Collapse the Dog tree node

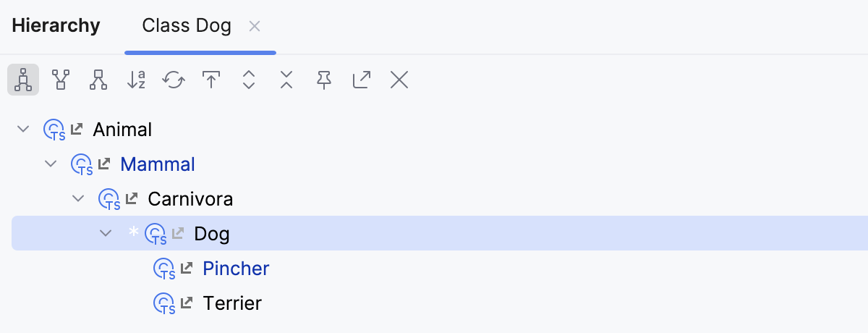pyautogui.click(x=106, y=233)
